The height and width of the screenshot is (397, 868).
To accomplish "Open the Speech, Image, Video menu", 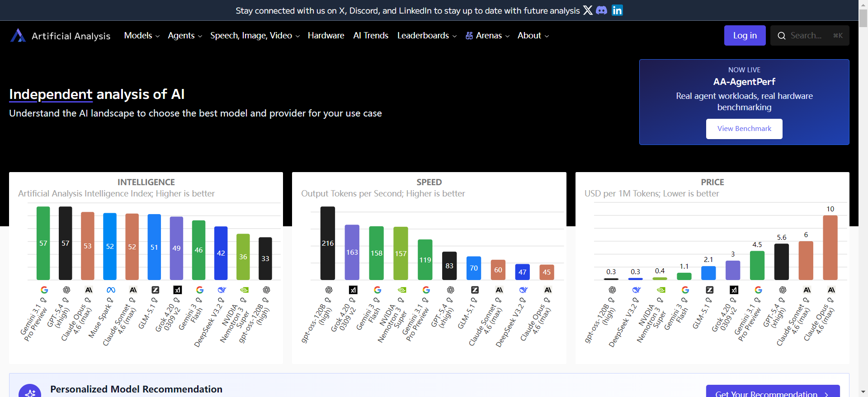I will coord(255,36).
